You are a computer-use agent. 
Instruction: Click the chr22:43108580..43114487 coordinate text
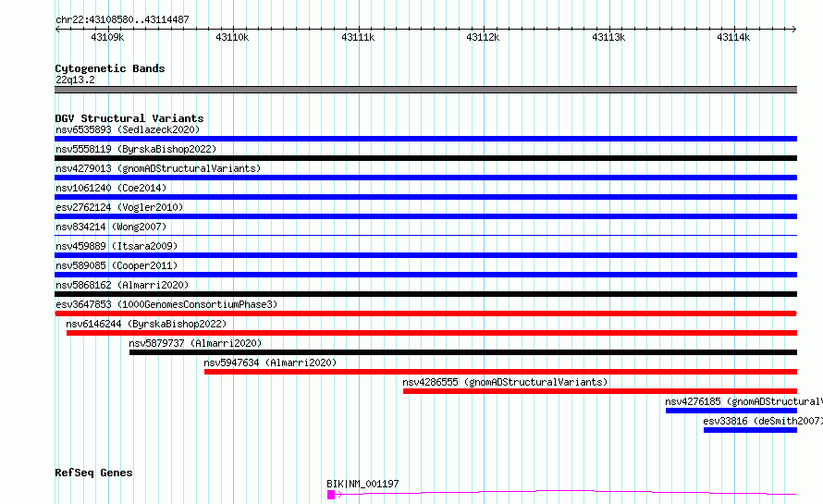click(122, 20)
